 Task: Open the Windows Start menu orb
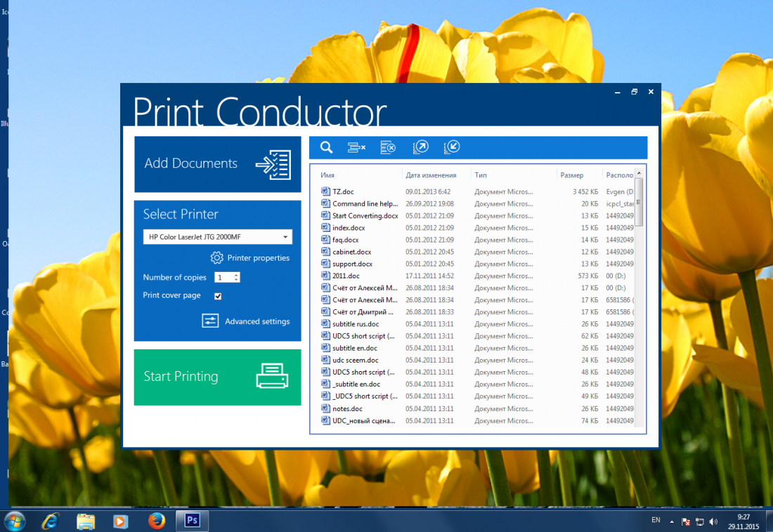[x=14, y=521]
